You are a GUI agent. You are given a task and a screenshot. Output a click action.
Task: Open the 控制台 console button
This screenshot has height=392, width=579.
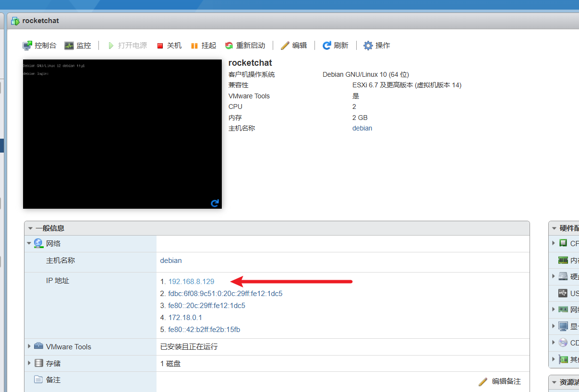tap(39, 46)
